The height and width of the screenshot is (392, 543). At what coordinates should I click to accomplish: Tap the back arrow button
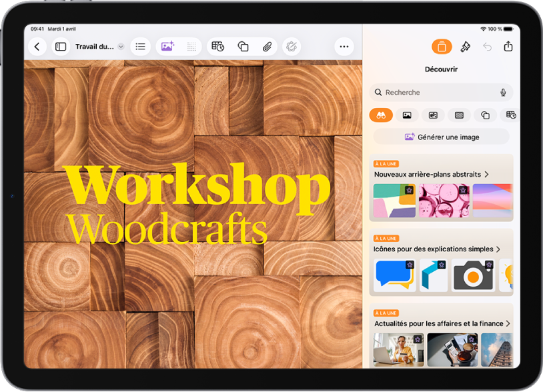coord(37,47)
